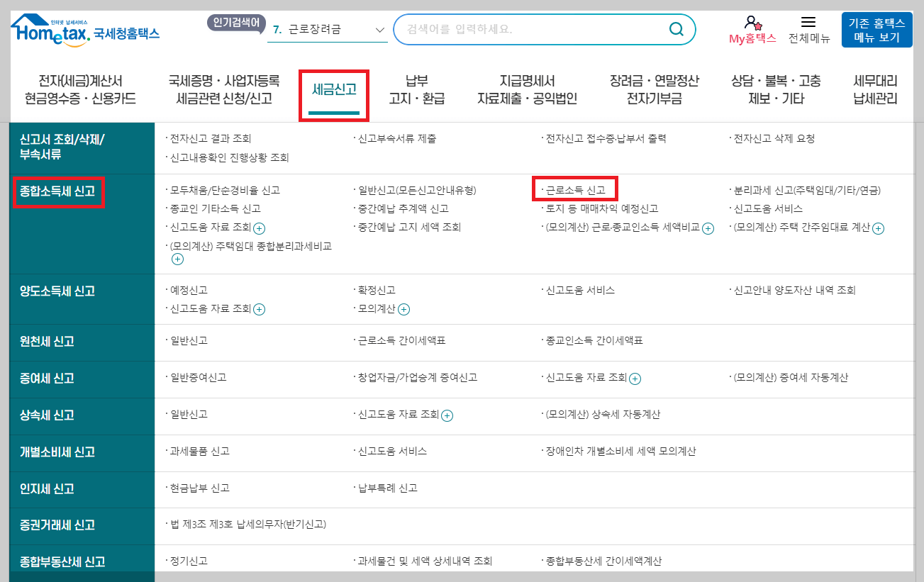Image resolution: width=924 pixels, height=582 pixels.
Task: Click the search magnifier icon
Action: [x=675, y=30]
